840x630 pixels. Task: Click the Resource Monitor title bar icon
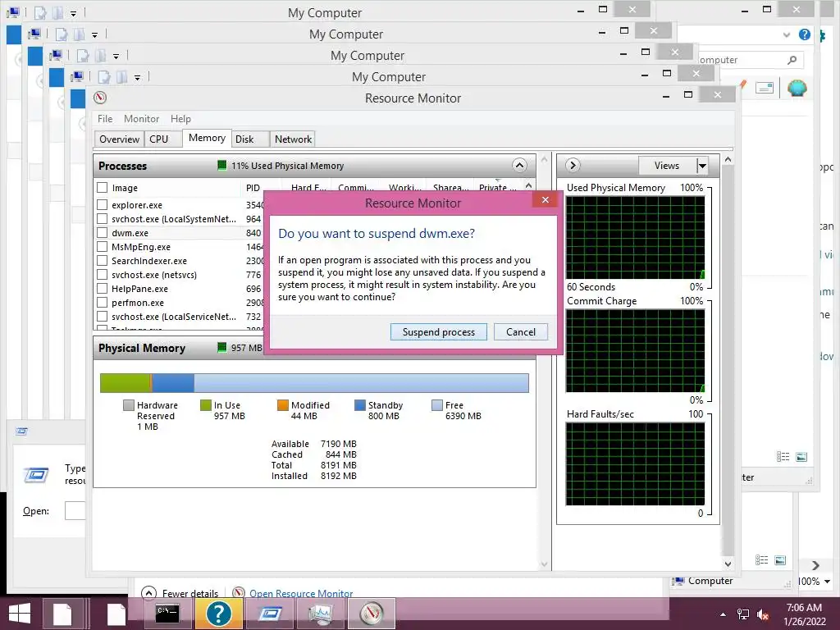point(100,98)
